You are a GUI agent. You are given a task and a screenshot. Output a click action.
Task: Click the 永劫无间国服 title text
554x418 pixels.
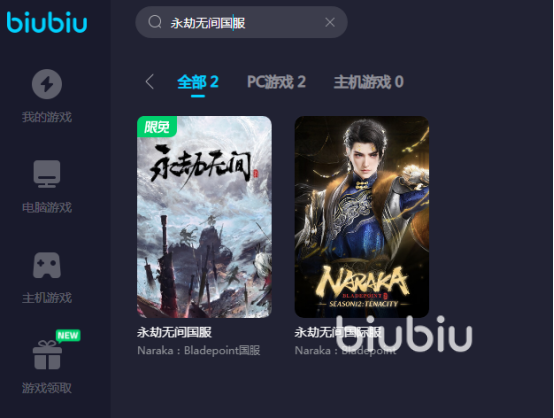pyautogui.click(x=175, y=332)
